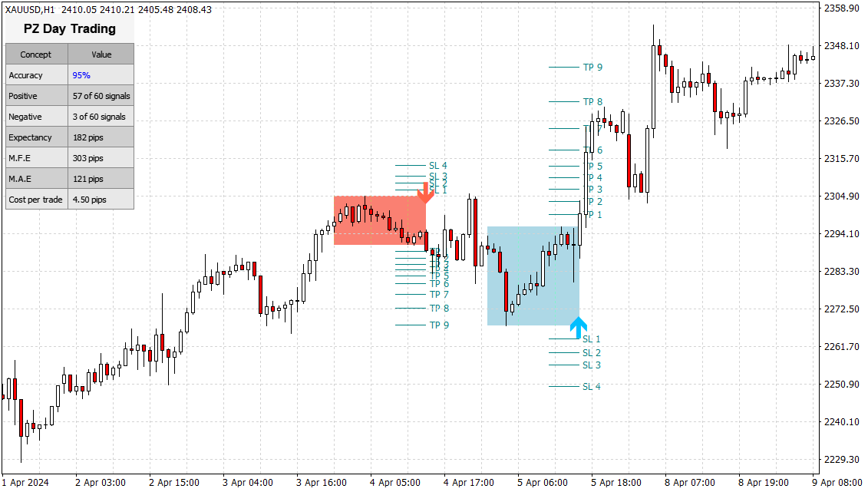Click the 2304.90 price axis label
868x492 pixels.
(x=842, y=196)
